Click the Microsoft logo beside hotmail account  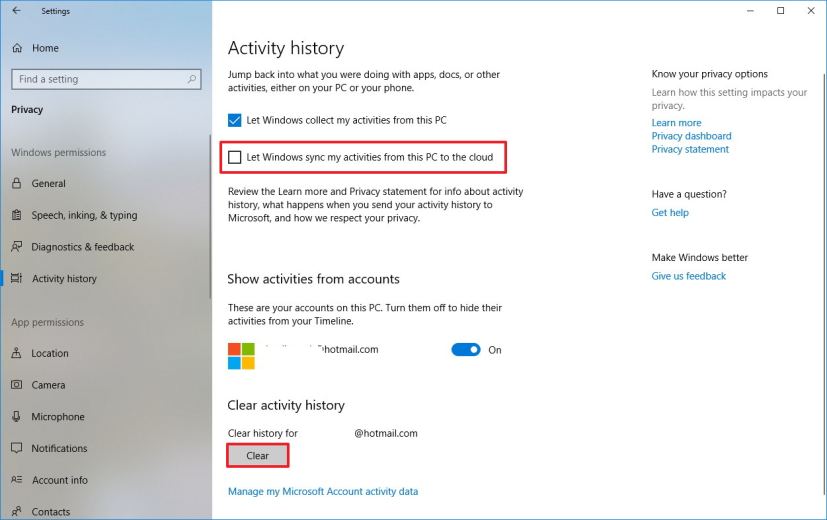(x=241, y=355)
